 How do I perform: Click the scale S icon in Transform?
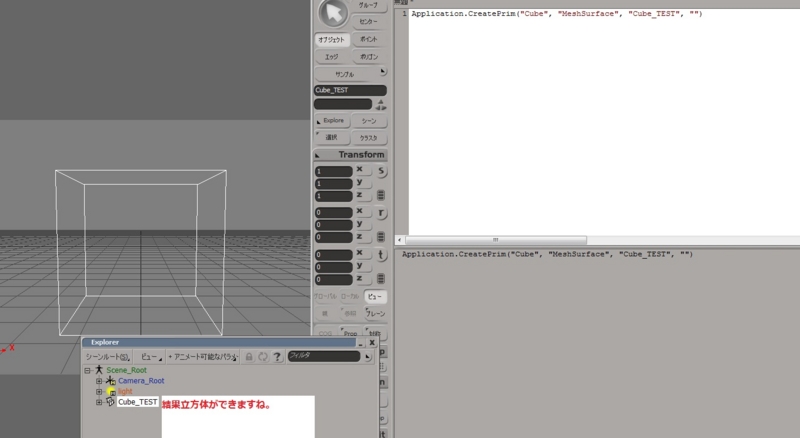click(381, 172)
